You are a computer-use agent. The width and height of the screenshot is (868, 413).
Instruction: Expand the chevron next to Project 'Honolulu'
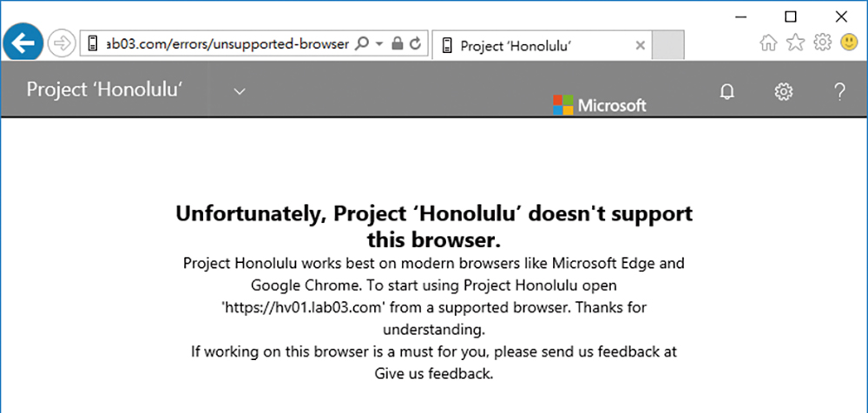click(x=240, y=91)
